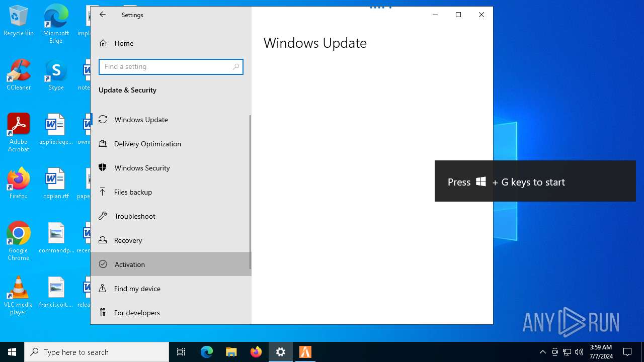Click the Windows Update refresh icon

[x=103, y=119]
